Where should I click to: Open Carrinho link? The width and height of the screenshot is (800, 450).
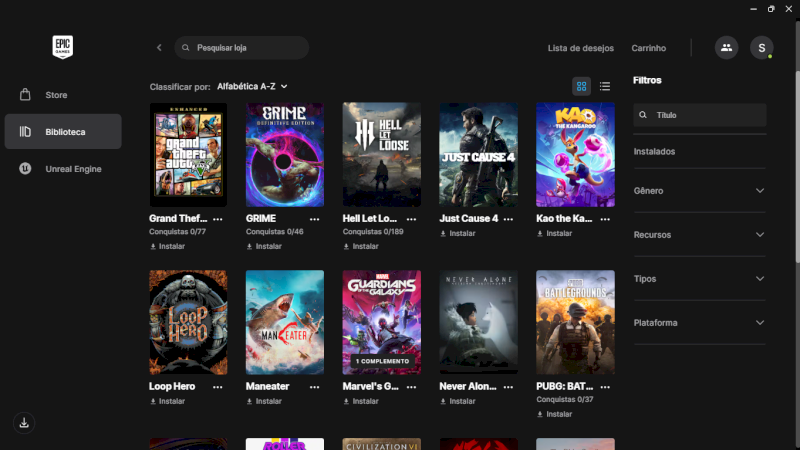[648, 48]
